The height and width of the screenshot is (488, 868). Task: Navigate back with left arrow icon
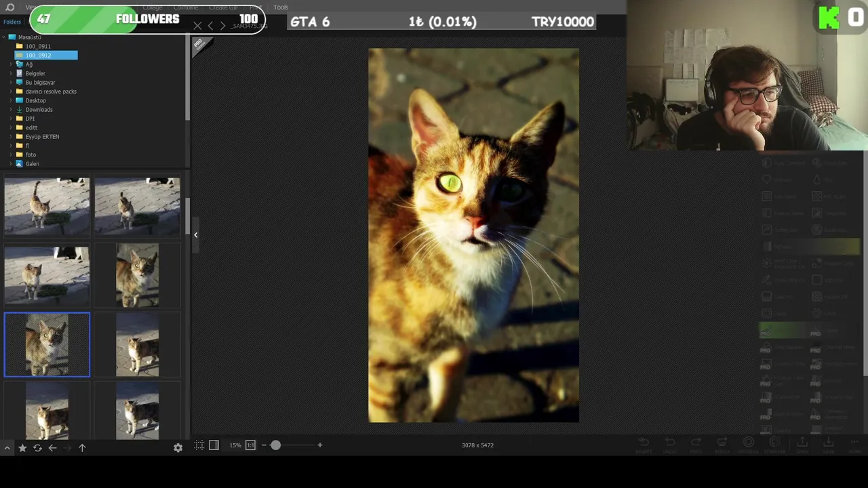52,448
